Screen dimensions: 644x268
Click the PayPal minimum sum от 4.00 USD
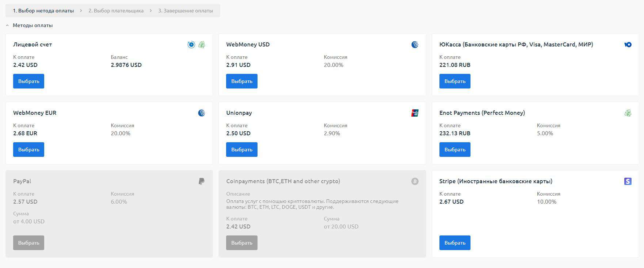[x=29, y=222]
